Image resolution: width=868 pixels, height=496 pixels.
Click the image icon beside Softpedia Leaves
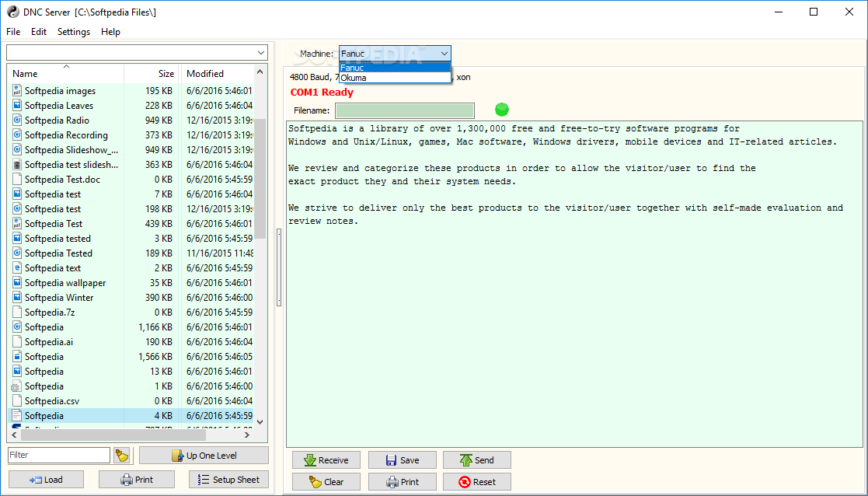point(16,106)
